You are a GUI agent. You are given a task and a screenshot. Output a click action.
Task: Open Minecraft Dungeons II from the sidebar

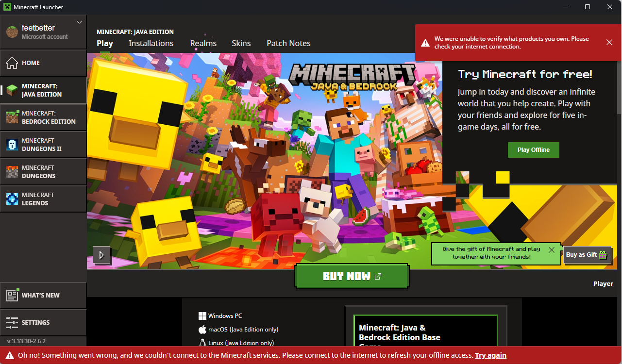43,145
